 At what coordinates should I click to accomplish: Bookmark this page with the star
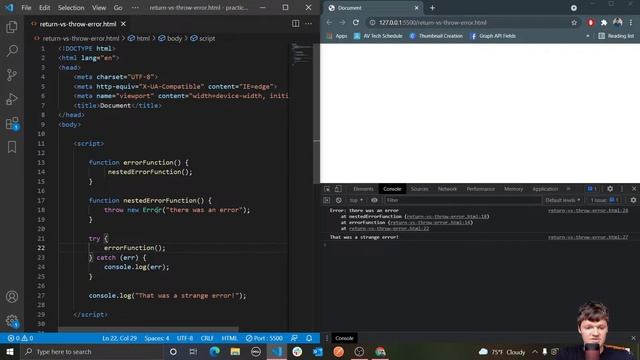(x=574, y=22)
